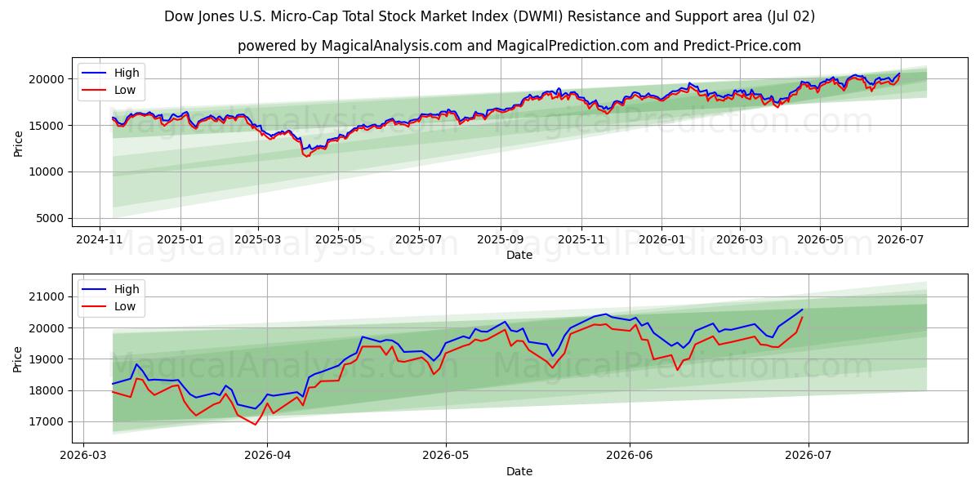This screenshot has width=980, height=490.
Task: Click the 2025-11 date tick
Action: [581, 239]
